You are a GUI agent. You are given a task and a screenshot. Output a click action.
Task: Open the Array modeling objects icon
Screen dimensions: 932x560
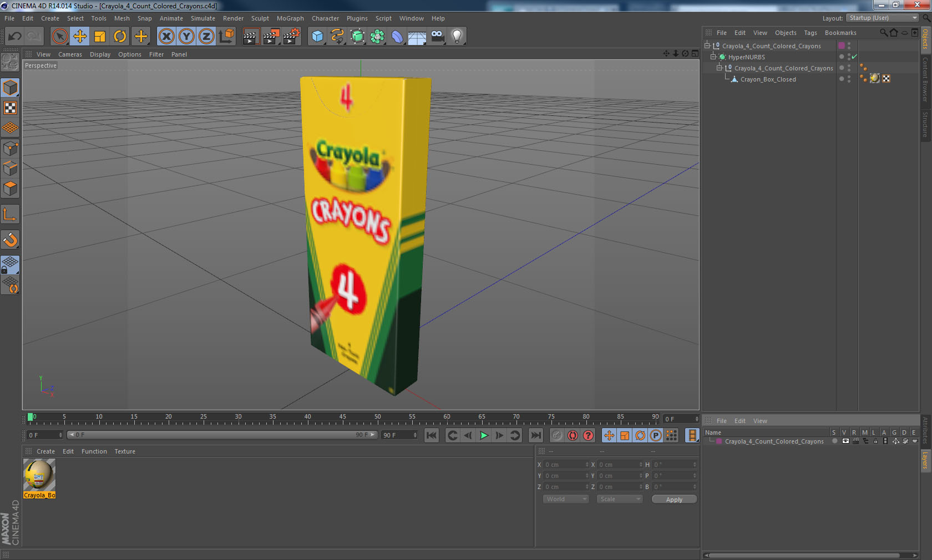tap(377, 37)
